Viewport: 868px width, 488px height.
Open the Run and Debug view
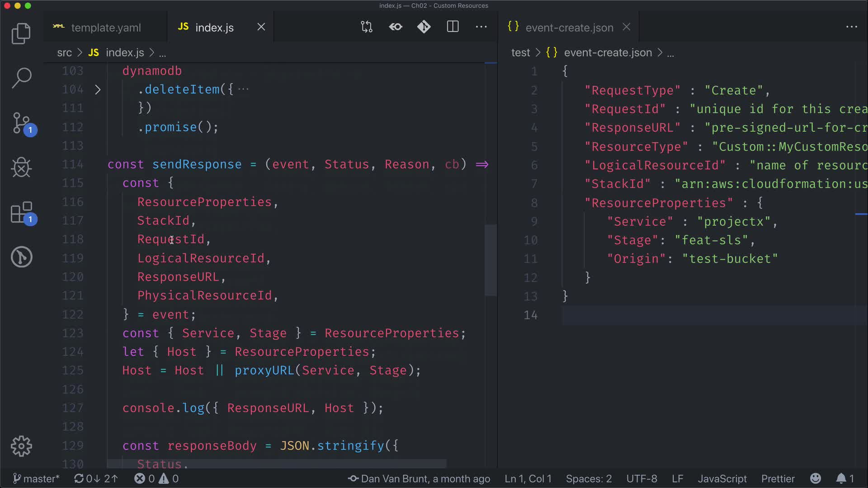21,168
